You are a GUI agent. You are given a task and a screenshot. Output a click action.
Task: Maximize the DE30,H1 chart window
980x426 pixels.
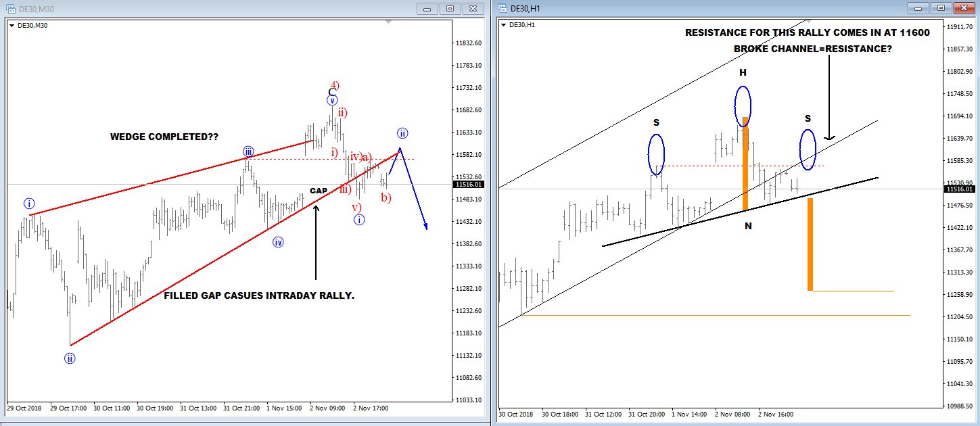click(x=939, y=8)
